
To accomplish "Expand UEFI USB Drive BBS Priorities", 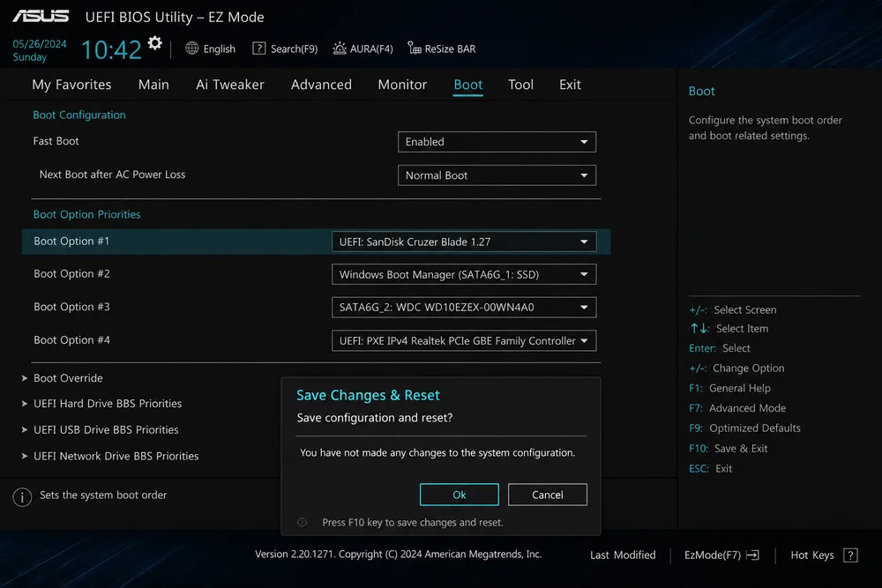I will (101, 430).
